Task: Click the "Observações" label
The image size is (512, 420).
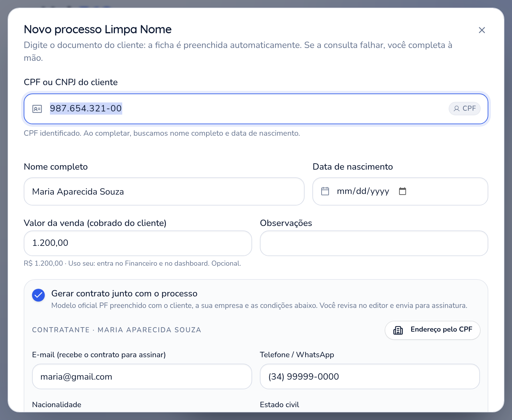Action: pos(286,223)
